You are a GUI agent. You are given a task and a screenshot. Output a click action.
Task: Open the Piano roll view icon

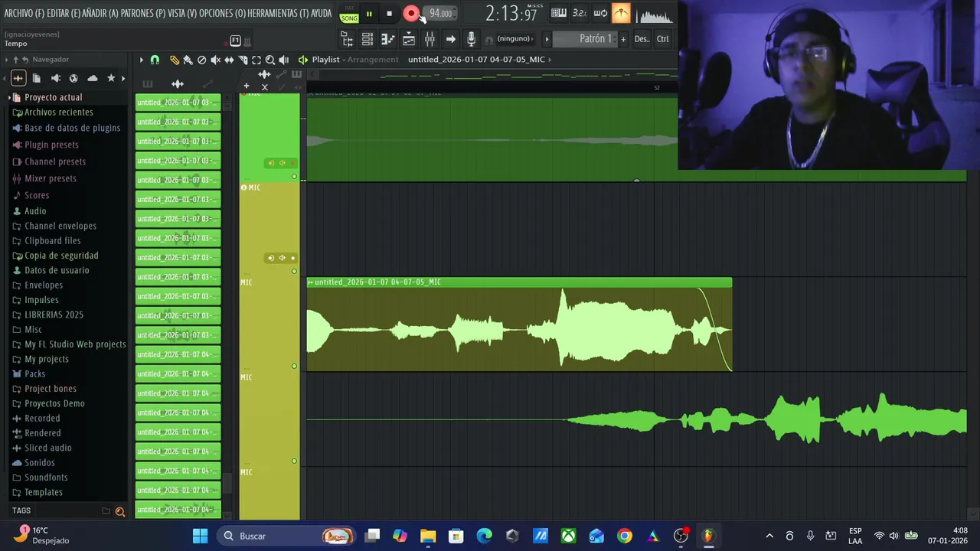click(388, 39)
